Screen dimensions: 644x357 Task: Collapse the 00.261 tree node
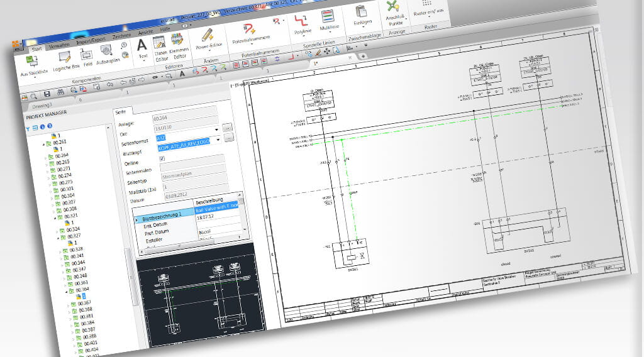click(x=43, y=145)
